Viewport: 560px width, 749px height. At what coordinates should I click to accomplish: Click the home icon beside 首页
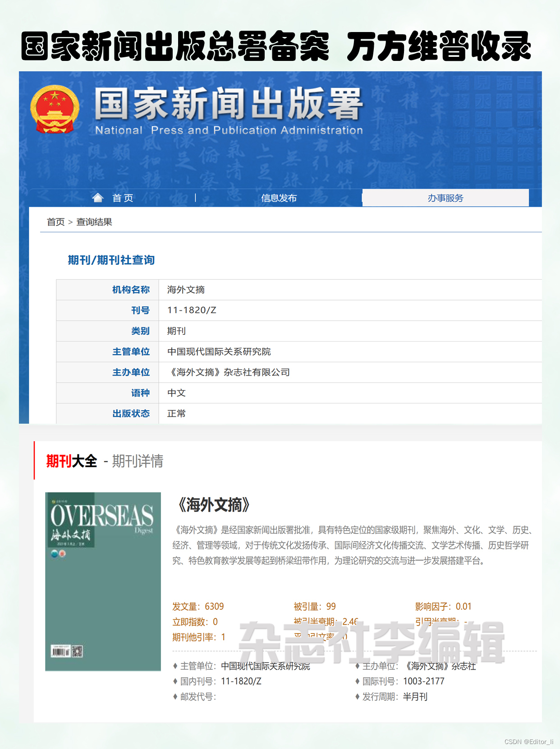pyautogui.click(x=98, y=198)
